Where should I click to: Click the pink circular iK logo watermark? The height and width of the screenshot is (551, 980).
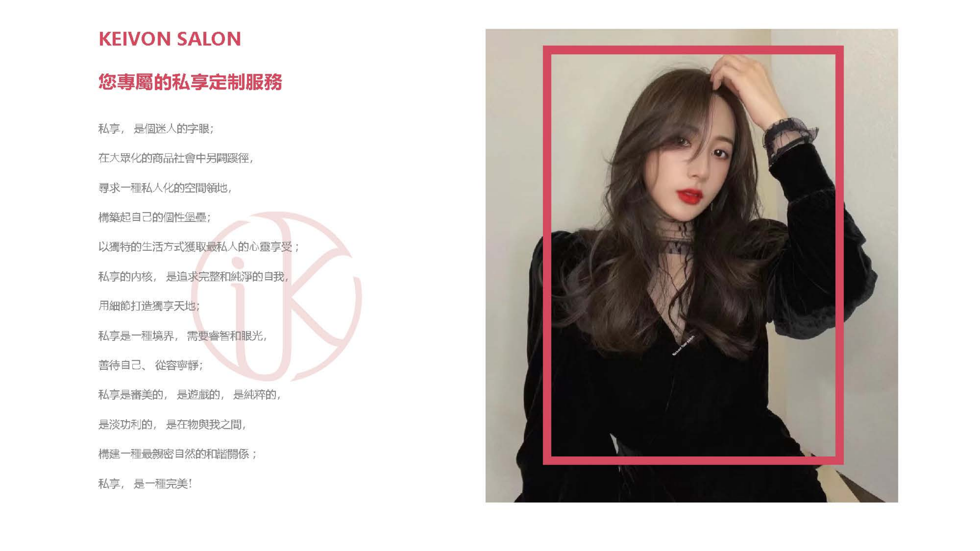pyautogui.click(x=276, y=296)
